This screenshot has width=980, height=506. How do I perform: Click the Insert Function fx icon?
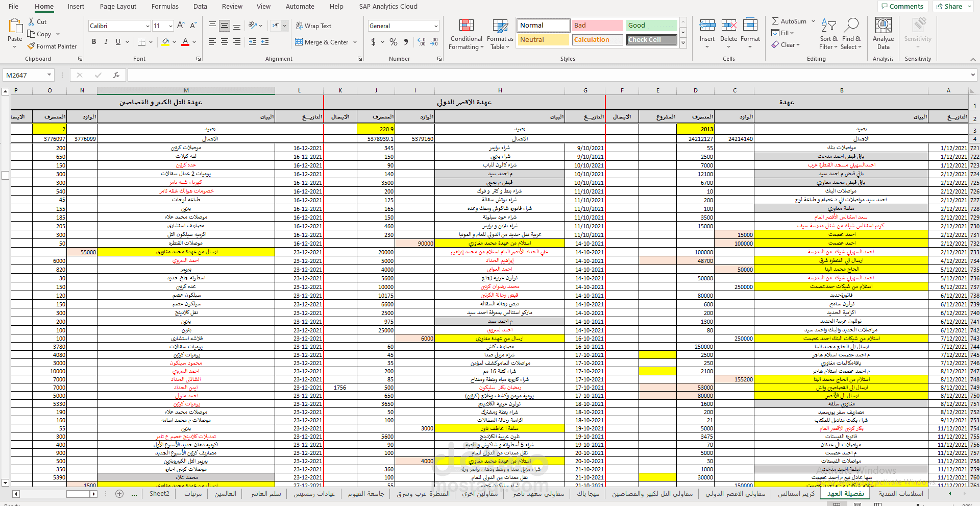tap(116, 75)
